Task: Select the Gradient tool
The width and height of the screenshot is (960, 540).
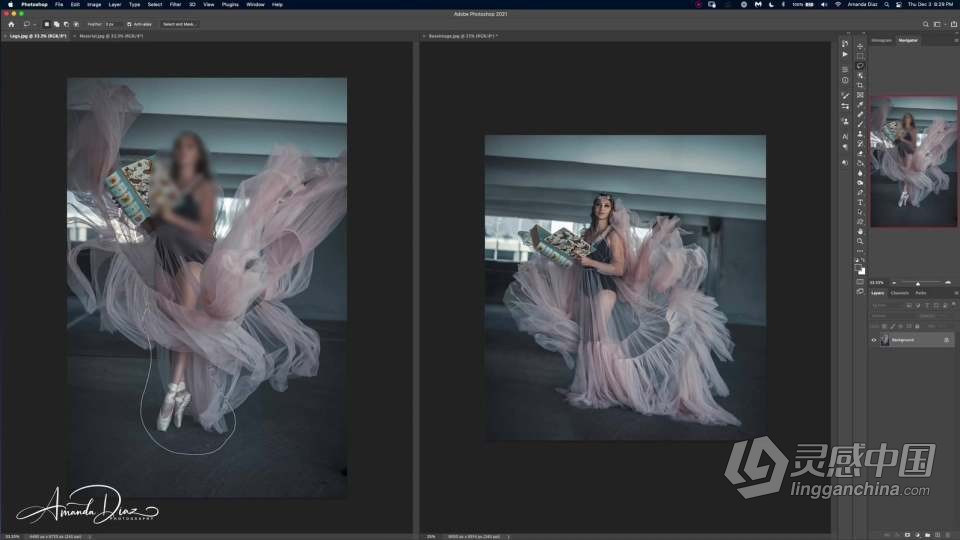Action: point(860,163)
